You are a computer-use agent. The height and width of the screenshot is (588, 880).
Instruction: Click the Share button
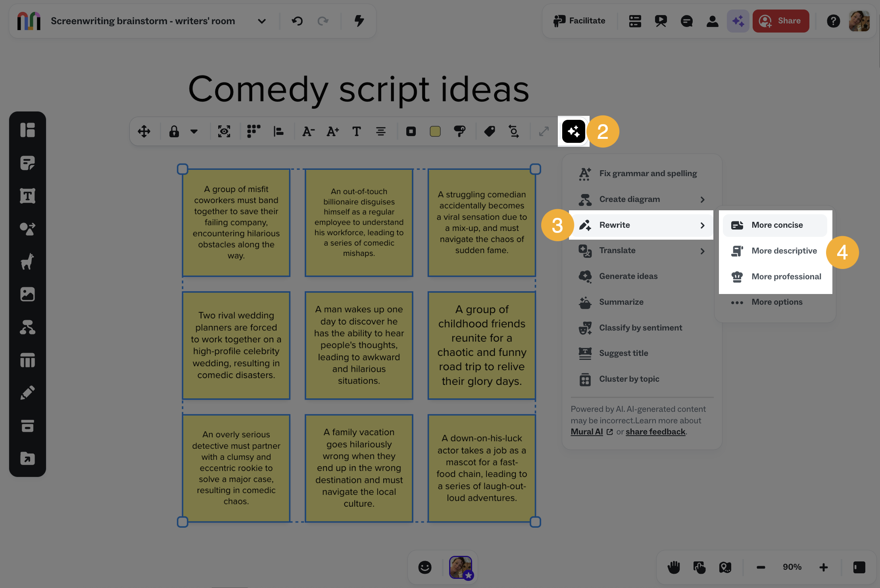[780, 21]
